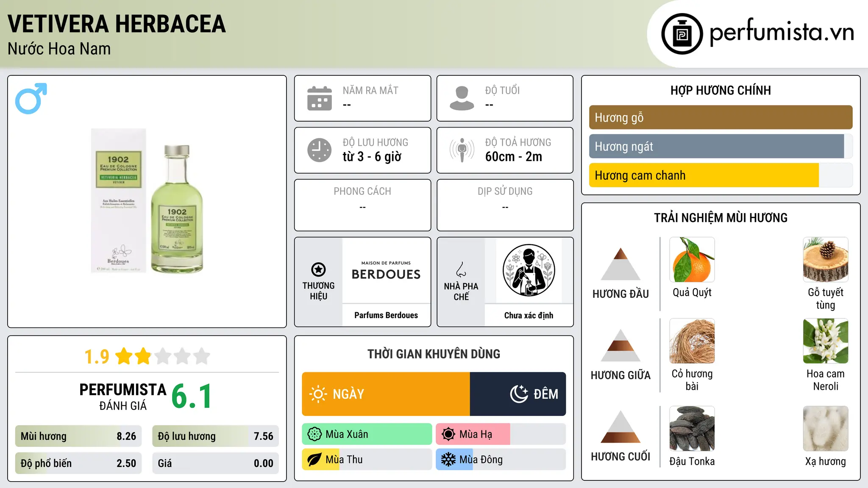Click the Nước Hoa Nam subtitle
The width and height of the screenshot is (868, 488).
(59, 49)
